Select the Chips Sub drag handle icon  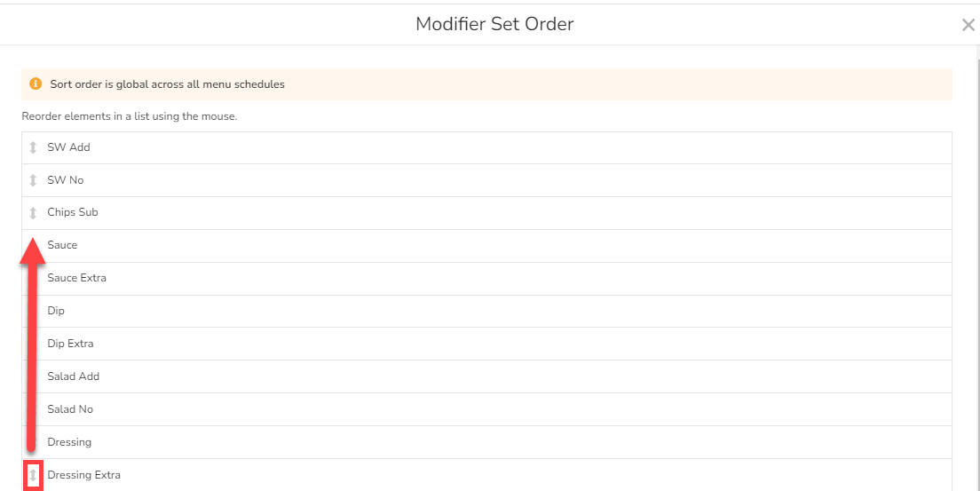(33, 213)
